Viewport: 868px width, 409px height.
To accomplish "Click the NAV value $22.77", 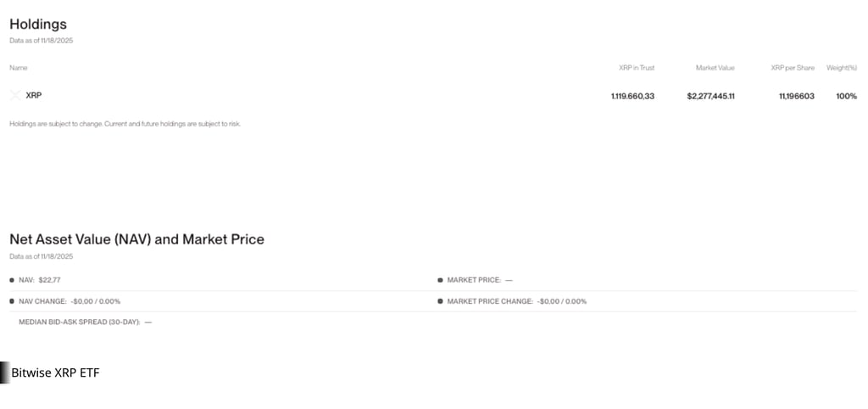I will click(x=50, y=280).
